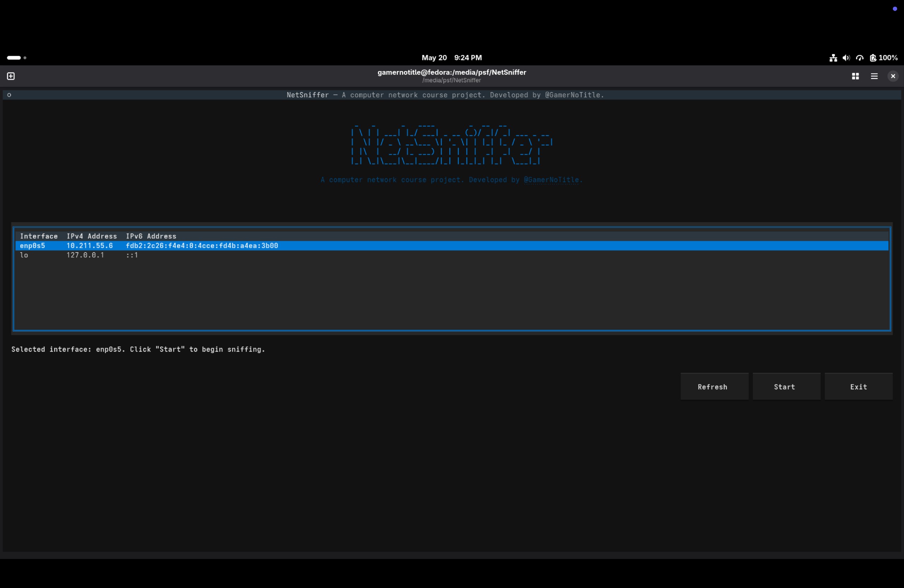
Task: Click the 127.0.0.1 IPv4 cell
Action: (x=85, y=255)
